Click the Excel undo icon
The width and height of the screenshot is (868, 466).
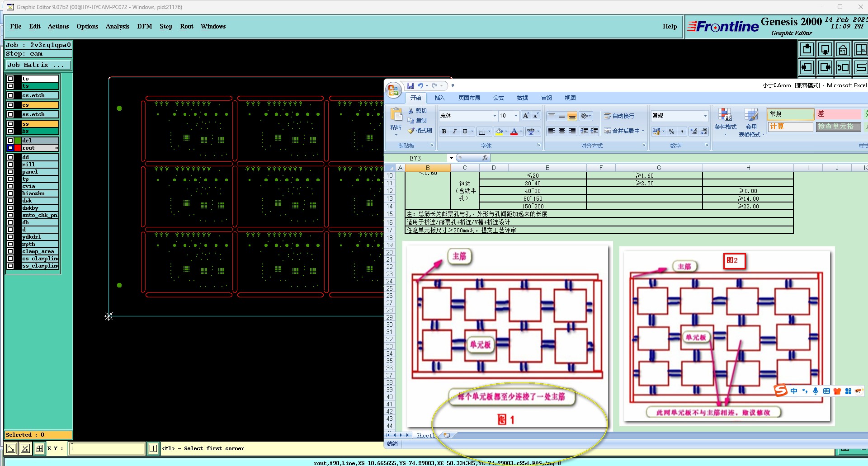tap(420, 85)
